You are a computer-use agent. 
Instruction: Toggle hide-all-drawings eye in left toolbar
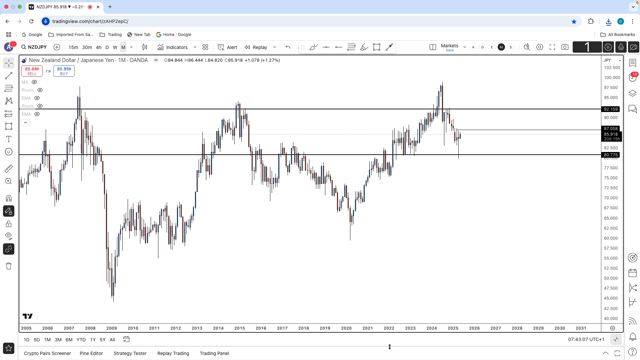(9, 236)
